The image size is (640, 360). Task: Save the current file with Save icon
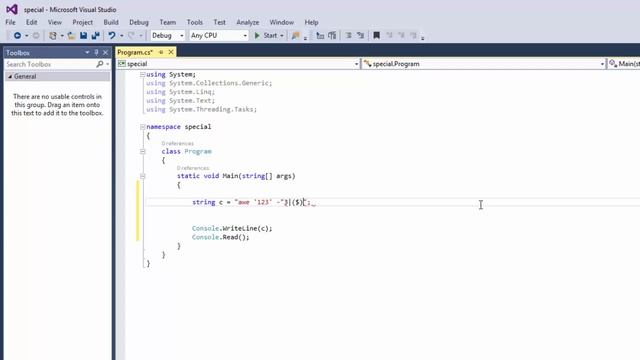click(x=83, y=36)
